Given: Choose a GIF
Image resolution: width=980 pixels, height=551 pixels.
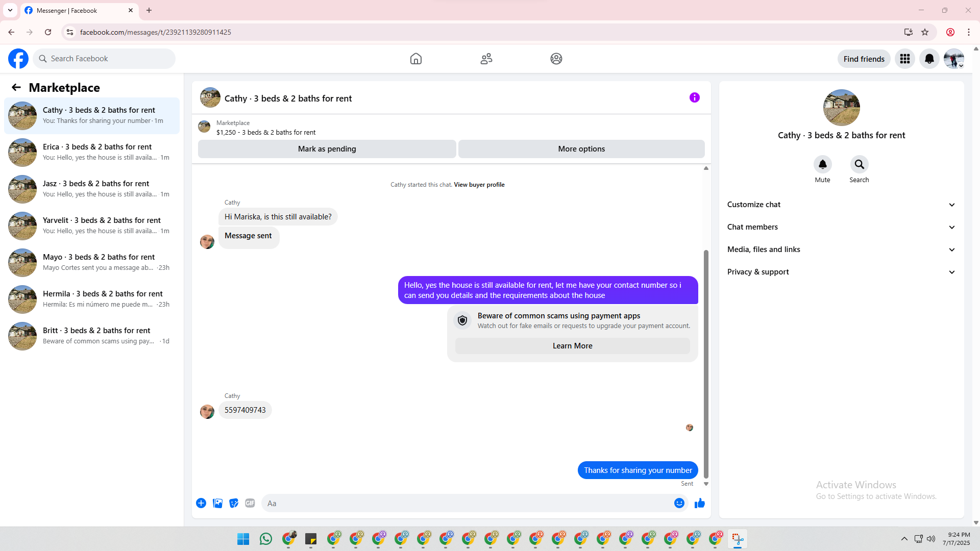Looking at the screenshot, I should [x=250, y=503].
